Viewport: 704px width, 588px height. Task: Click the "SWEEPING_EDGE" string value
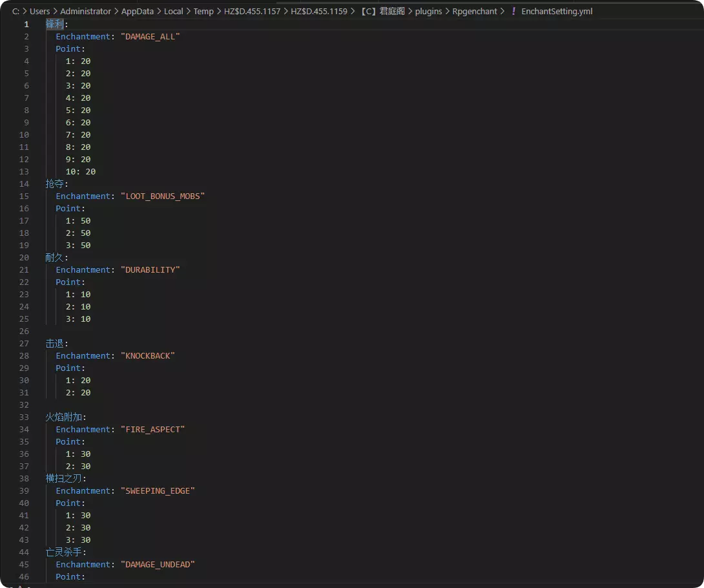158,490
